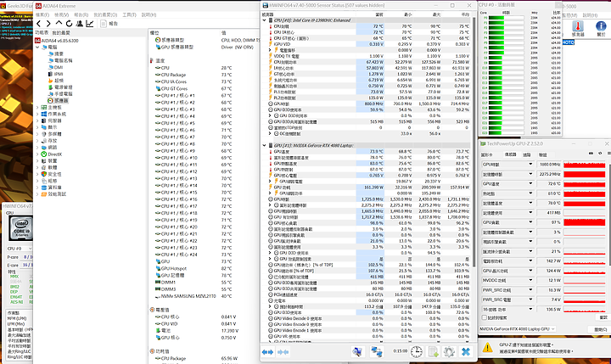Open GPU-Z first sensor row GPU clock dropdown
The image size is (611, 364).
pos(530,164)
